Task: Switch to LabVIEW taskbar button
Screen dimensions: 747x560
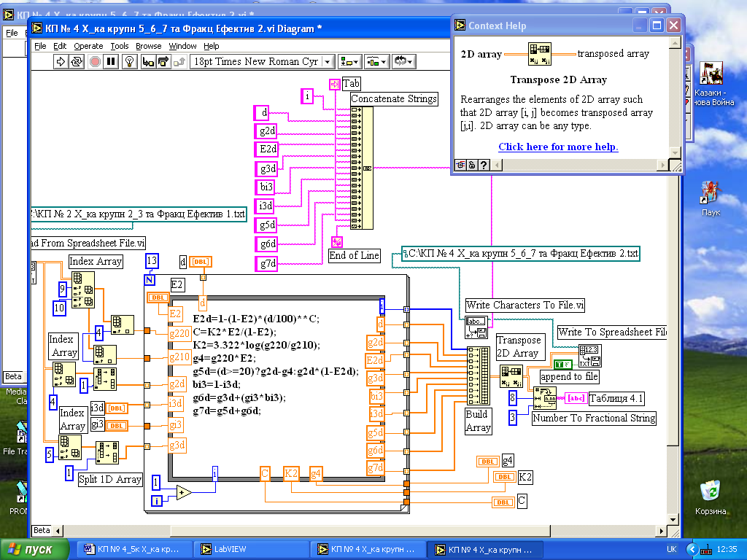Action: [251, 549]
